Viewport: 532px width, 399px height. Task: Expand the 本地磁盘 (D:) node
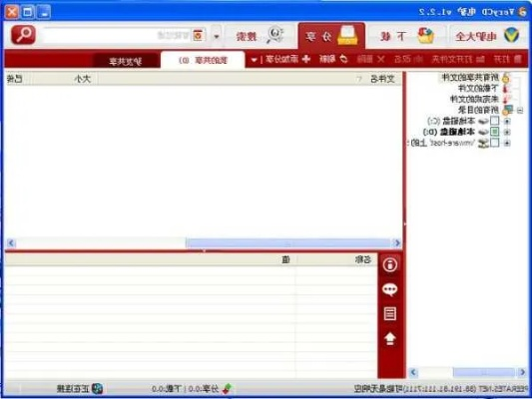tap(507, 132)
